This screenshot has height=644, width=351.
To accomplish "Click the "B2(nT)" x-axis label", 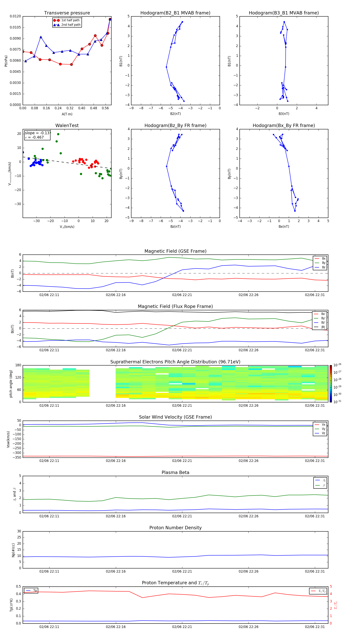I will (x=175, y=114).
